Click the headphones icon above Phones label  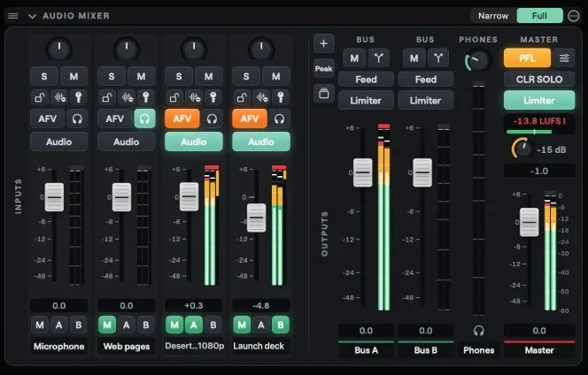click(478, 331)
